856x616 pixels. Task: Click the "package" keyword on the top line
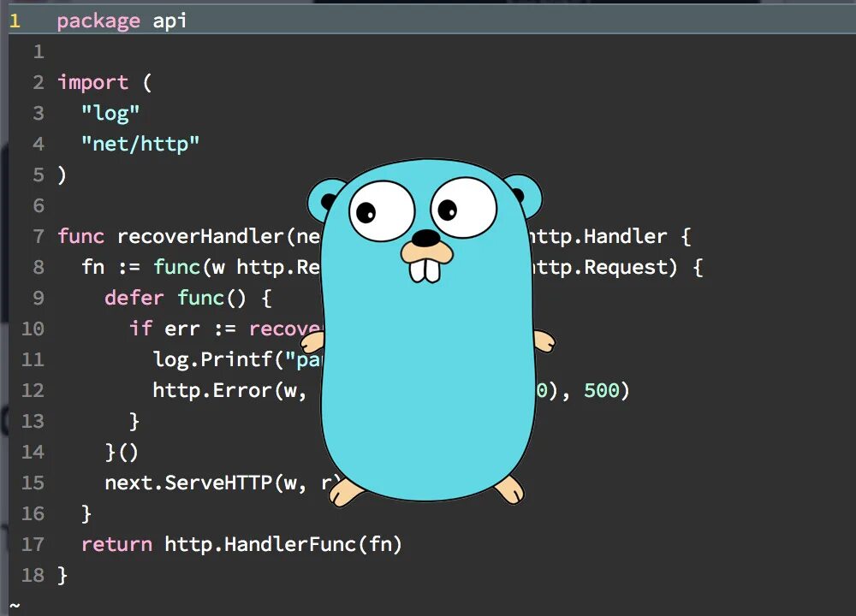tap(98, 22)
